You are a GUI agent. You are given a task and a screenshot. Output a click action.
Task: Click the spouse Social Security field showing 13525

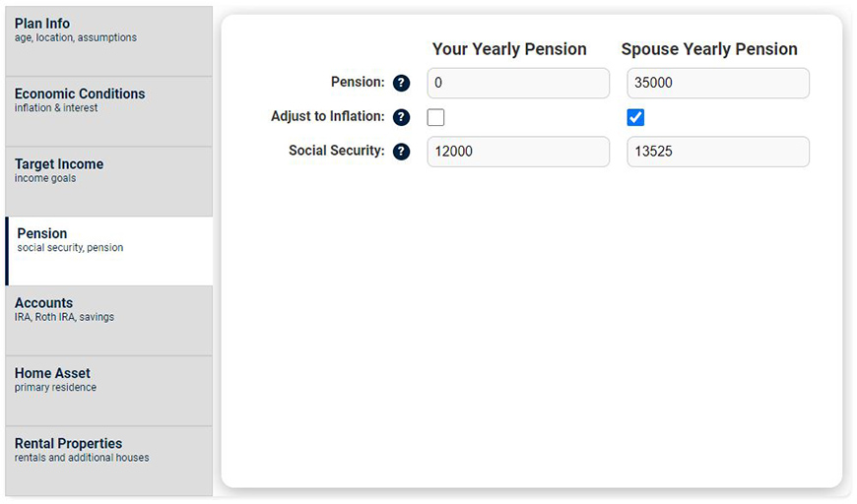[x=717, y=152]
